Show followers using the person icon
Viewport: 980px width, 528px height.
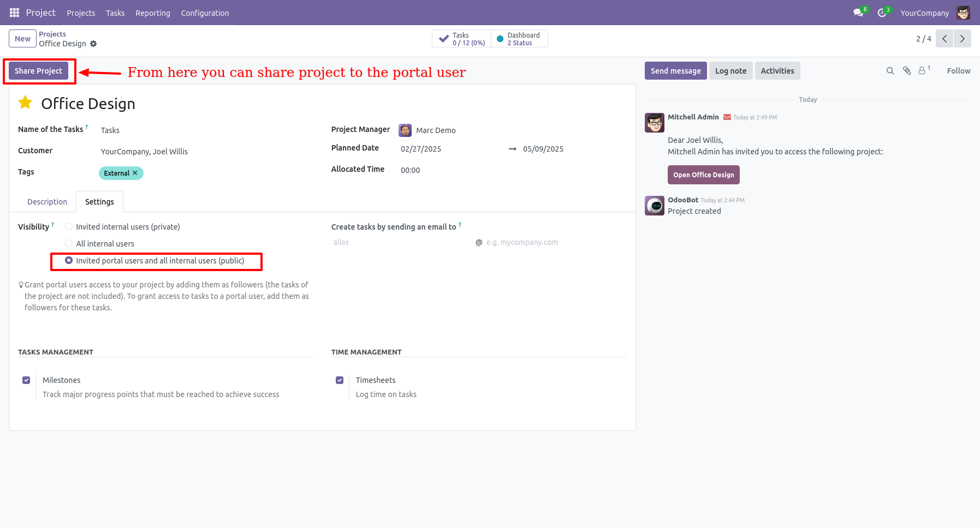tap(922, 71)
